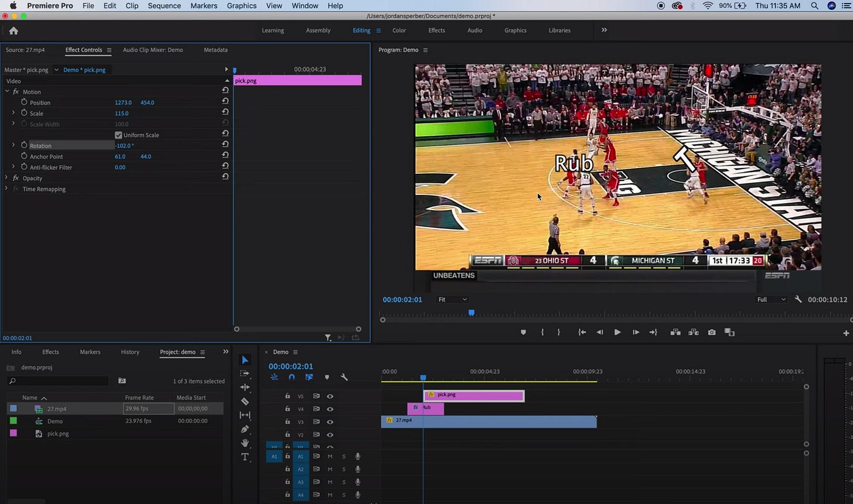Open the Full playback resolution dropdown
This screenshot has height=504, width=853.
coord(771,299)
